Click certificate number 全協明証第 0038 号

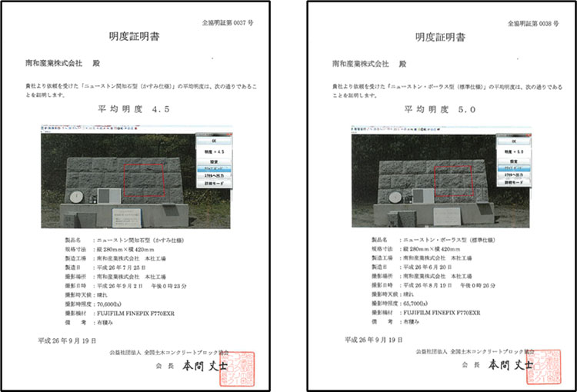click(x=534, y=24)
